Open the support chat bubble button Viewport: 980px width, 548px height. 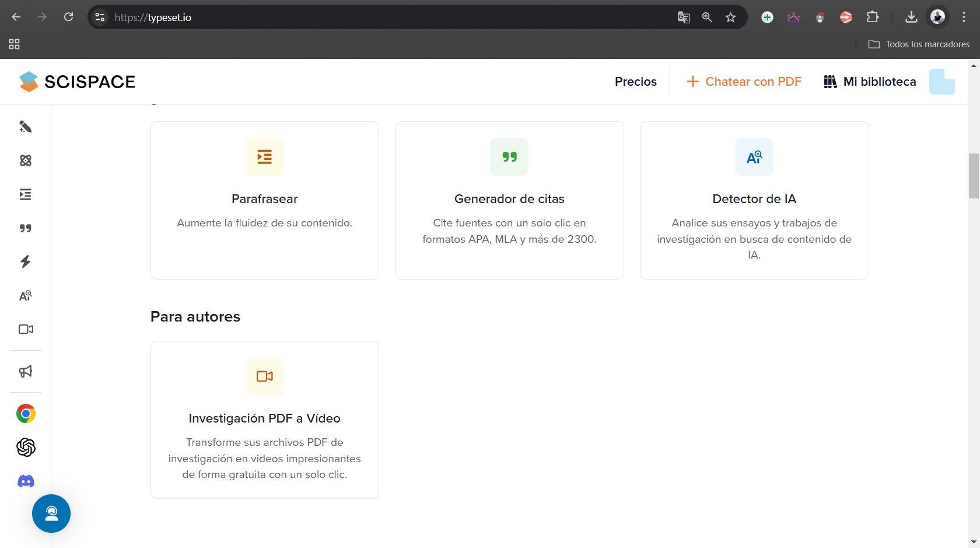tap(51, 514)
